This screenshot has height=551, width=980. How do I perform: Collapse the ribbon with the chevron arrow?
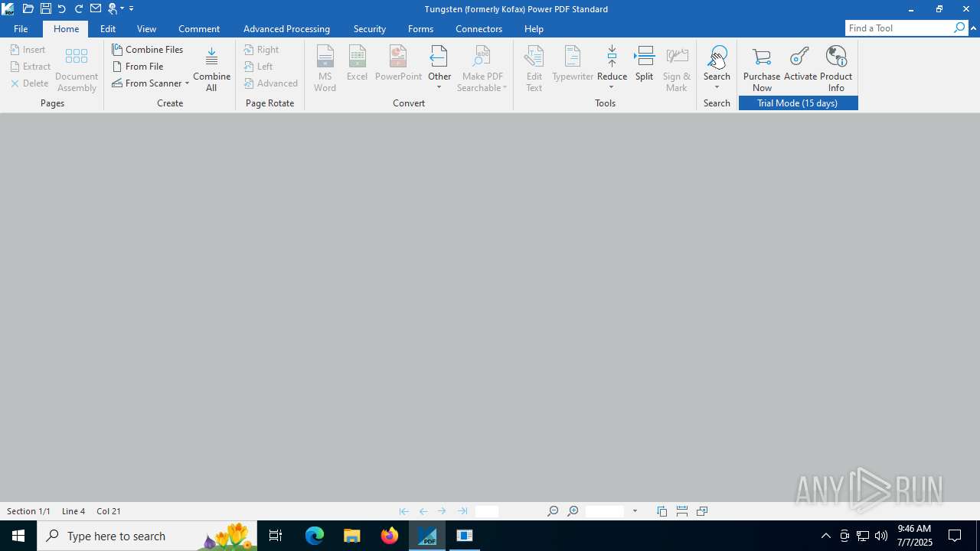pyautogui.click(x=973, y=28)
